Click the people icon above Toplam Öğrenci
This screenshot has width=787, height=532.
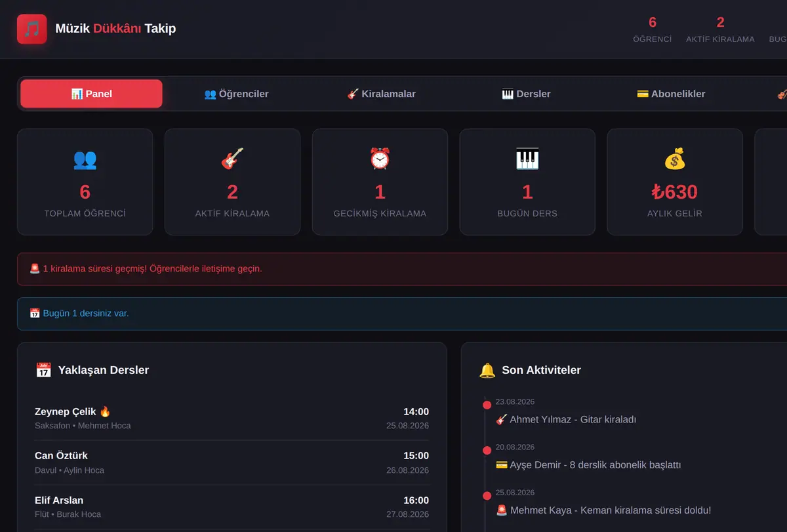pos(85,159)
